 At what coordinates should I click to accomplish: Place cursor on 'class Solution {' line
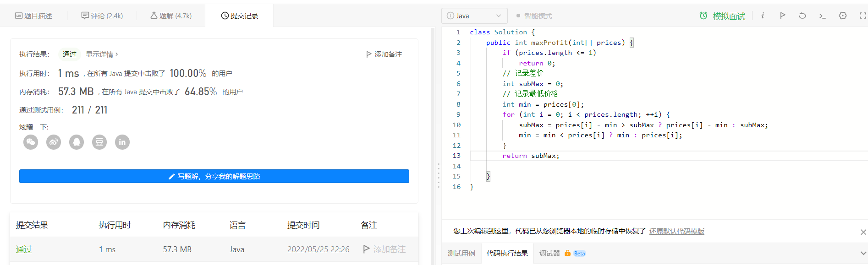(502, 32)
